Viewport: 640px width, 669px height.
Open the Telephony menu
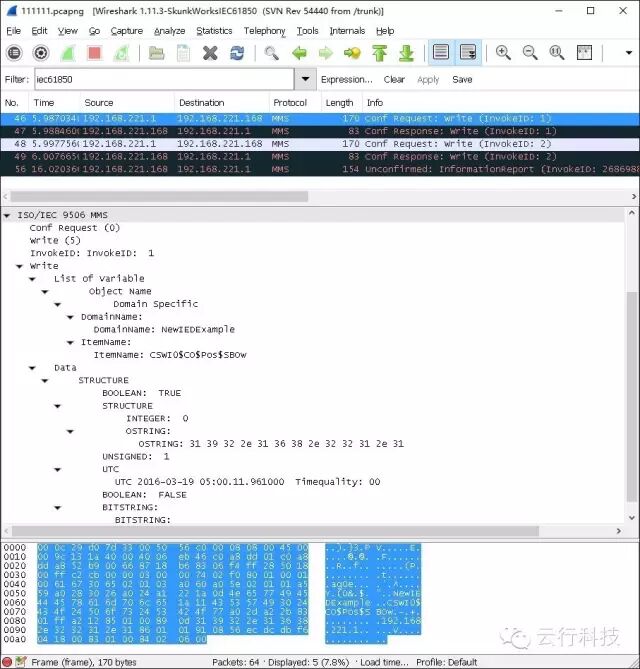(x=265, y=31)
